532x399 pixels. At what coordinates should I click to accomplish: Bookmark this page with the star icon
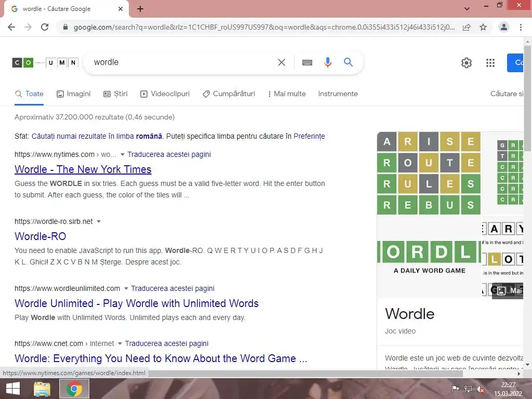(x=483, y=27)
